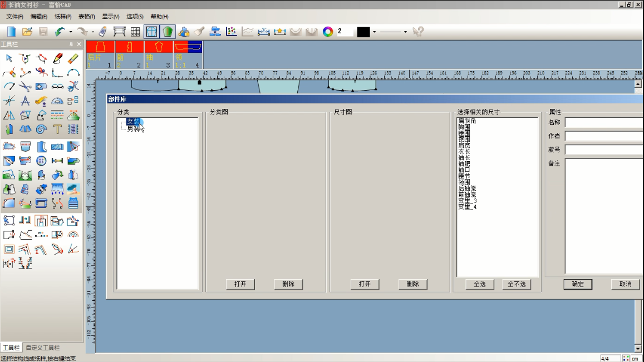The image size is (644, 362).
Task: Select the text T tool in toolbox
Action: pos(57,130)
